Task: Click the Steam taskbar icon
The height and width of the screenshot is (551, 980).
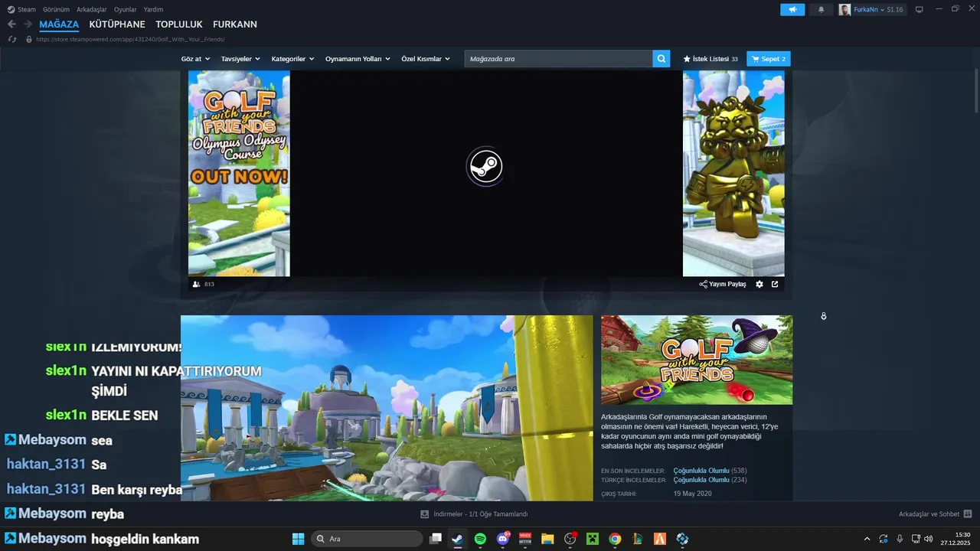Action: point(457,539)
